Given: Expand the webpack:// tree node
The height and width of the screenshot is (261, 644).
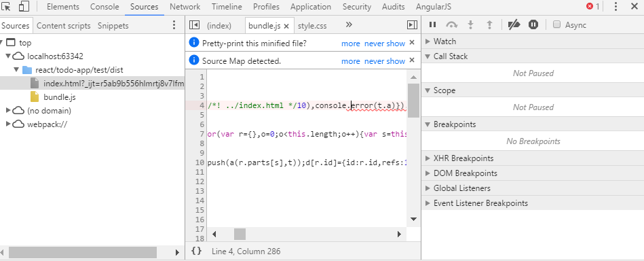Looking at the screenshot, I should (8, 124).
